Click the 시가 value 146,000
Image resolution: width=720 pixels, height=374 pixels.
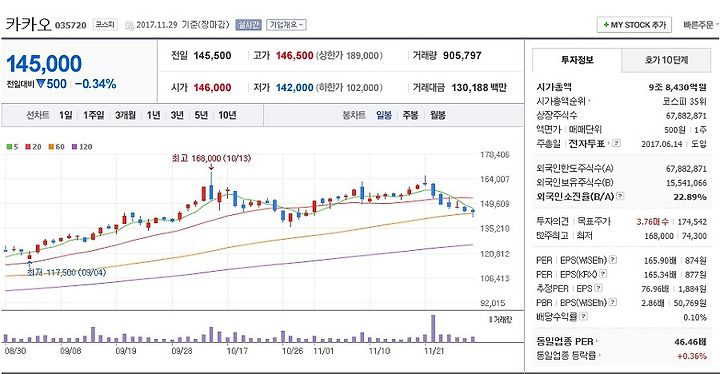(x=212, y=87)
